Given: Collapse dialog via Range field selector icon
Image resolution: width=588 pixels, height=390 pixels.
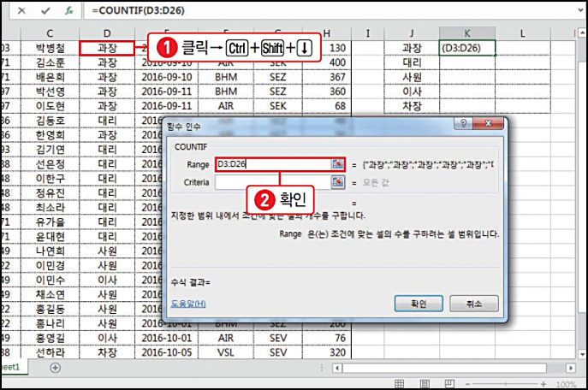Looking at the screenshot, I should pyautogui.click(x=337, y=164).
